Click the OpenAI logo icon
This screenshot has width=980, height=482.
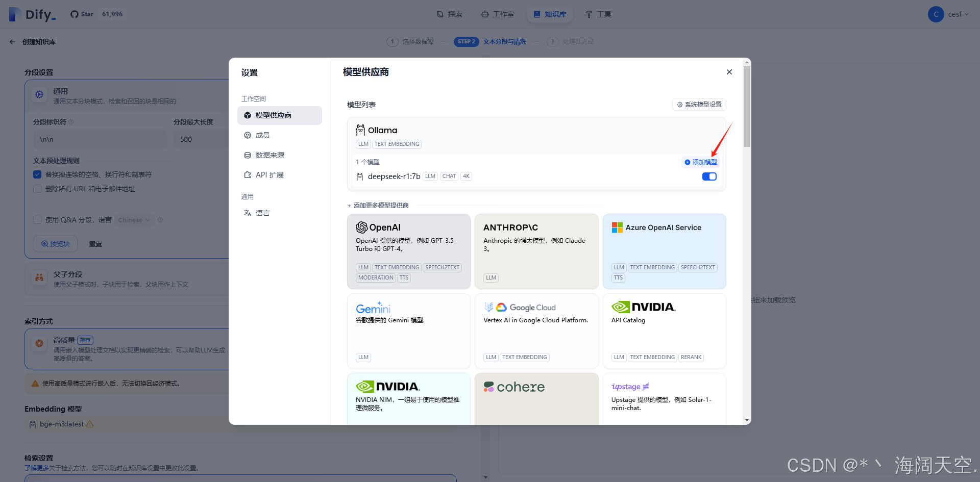[362, 227]
